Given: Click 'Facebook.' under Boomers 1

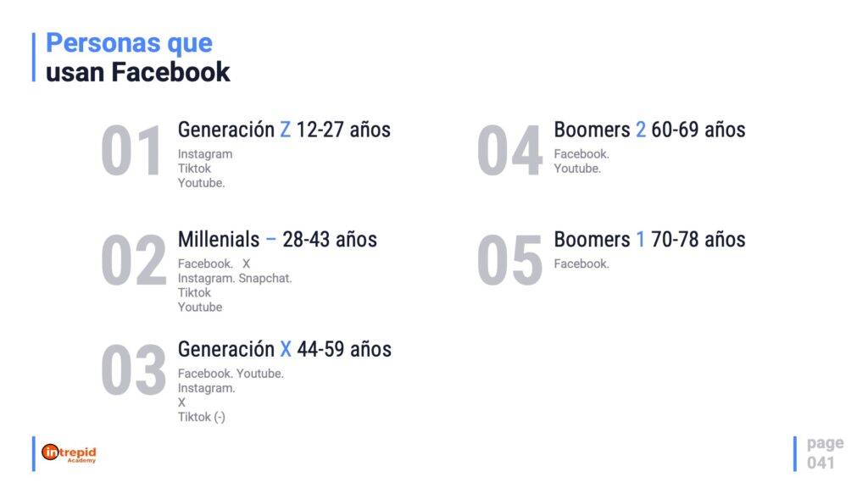Looking at the screenshot, I should click(x=581, y=264).
